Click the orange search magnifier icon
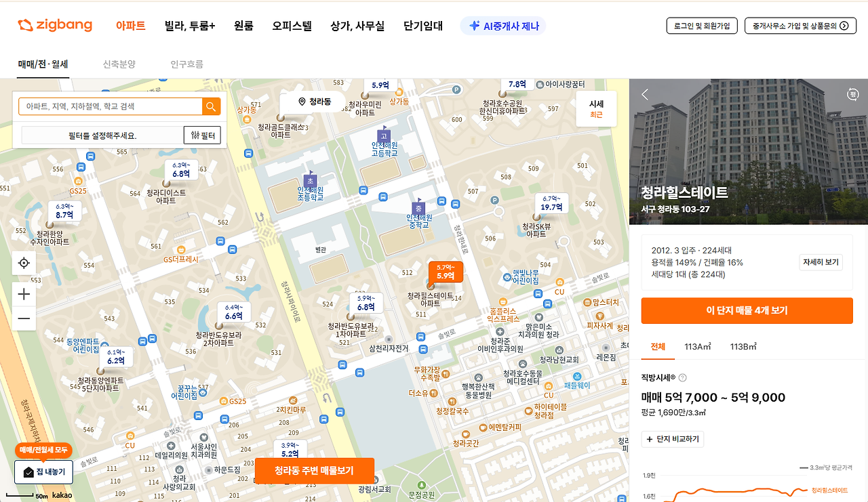Viewport: 868px width, 502px height. tap(212, 106)
